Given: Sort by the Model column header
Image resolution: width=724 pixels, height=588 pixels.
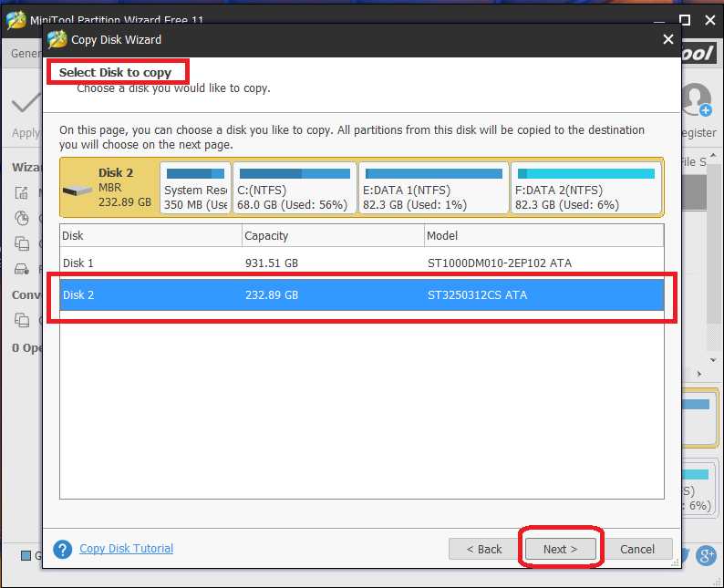Looking at the screenshot, I should pos(544,236).
